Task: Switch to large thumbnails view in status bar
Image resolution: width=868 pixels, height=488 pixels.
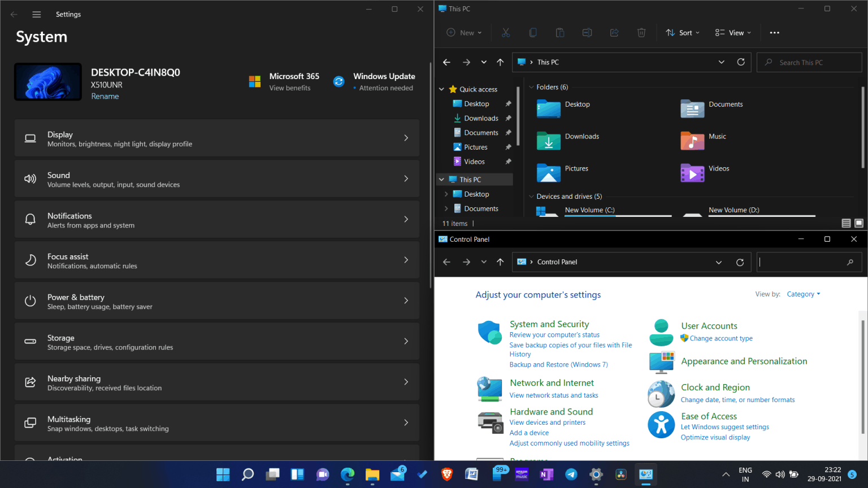Action: [859, 223]
